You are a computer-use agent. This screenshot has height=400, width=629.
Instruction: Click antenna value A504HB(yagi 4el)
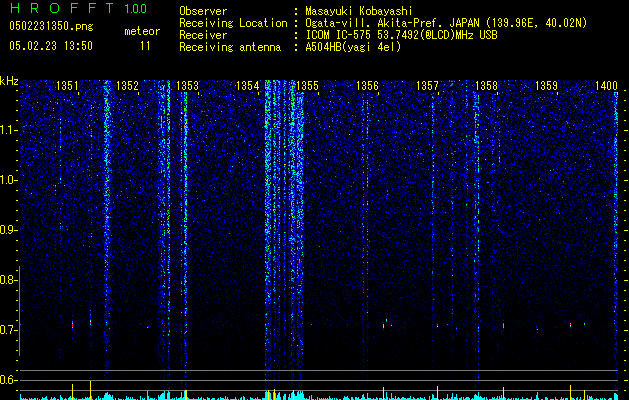coord(353,47)
